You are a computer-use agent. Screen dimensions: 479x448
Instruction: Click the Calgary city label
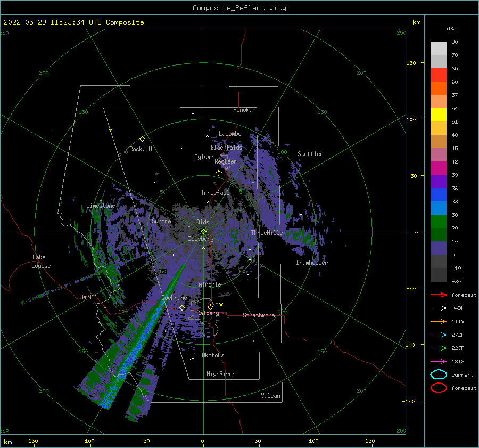[x=208, y=313]
